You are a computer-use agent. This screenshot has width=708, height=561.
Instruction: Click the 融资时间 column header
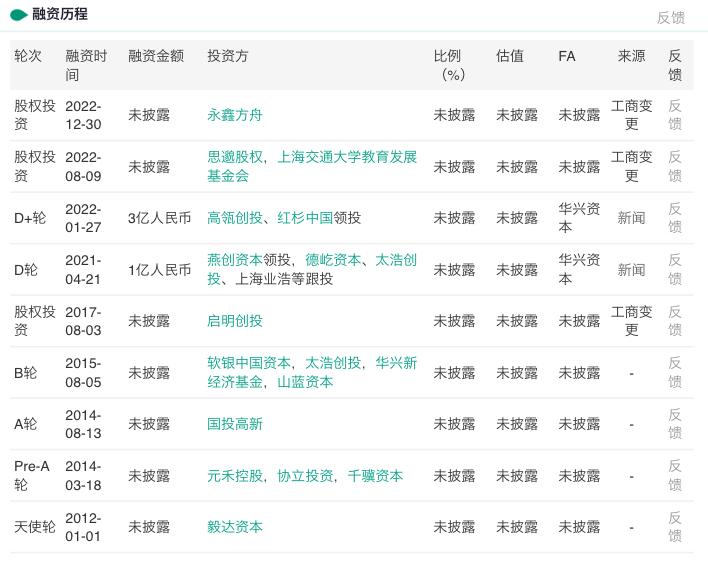tap(86, 65)
